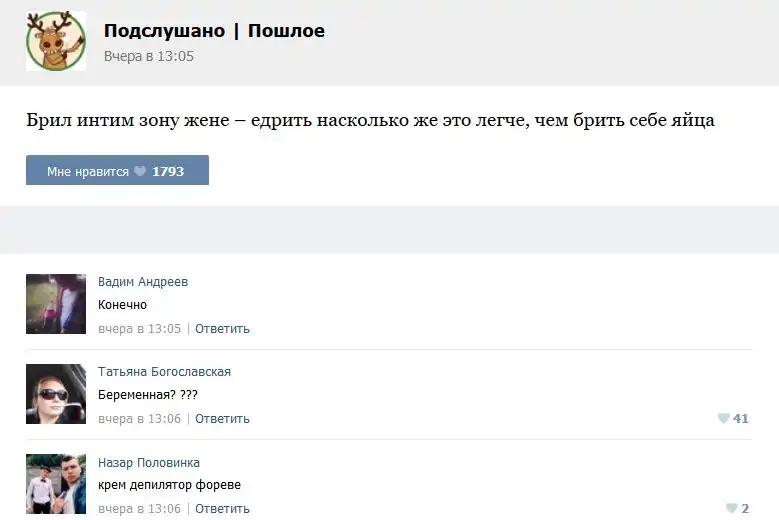The height and width of the screenshot is (520, 779).
Task: Hit "Ответить" under Назар Половинка's comment
Action: (x=222, y=509)
